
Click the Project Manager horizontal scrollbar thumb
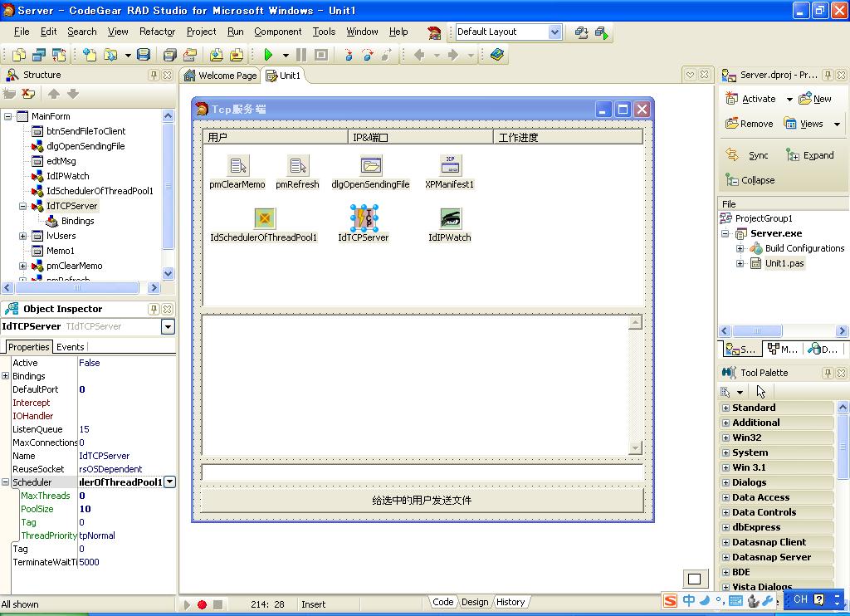(757, 330)
